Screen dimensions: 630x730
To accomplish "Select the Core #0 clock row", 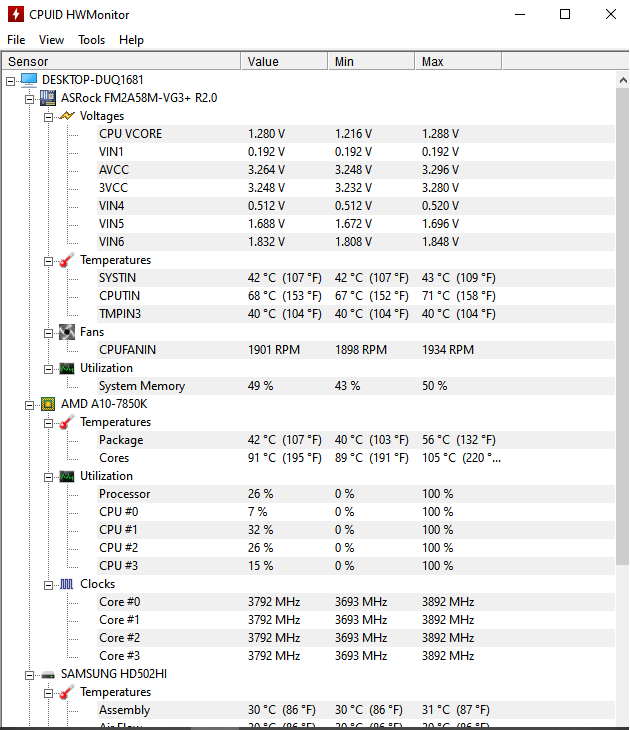I will 356,602.
